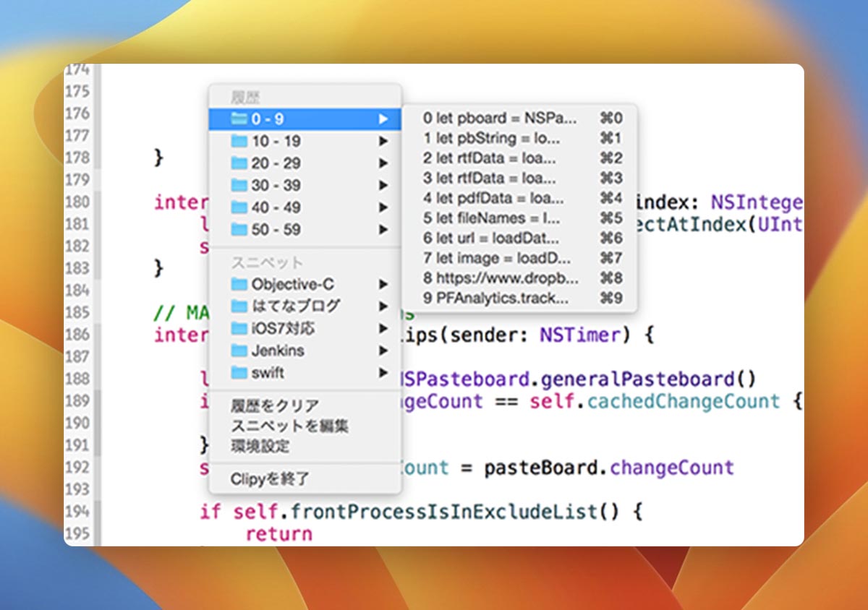This screenshot has height=610, width=868.
Task: Click the return keyword on line 195
Action: click(278, 534)
